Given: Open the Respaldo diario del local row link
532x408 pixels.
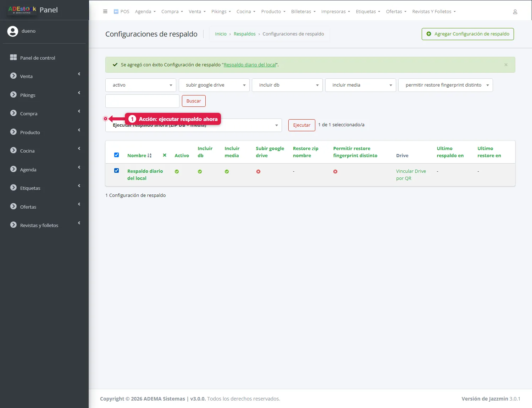Looking at the screenshot, I should pyautogui.click(x=145, y=175).
